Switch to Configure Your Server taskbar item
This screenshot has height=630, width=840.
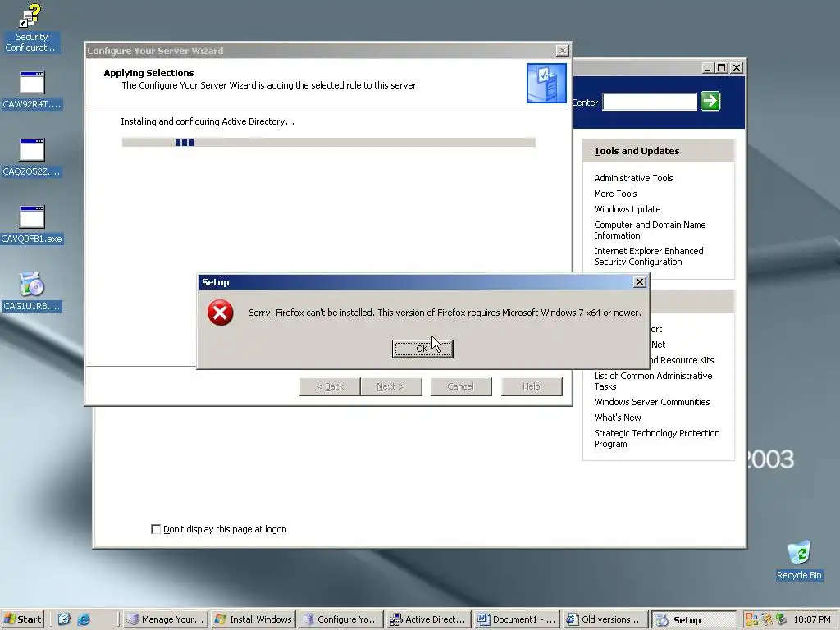click(x=341, y=619)
